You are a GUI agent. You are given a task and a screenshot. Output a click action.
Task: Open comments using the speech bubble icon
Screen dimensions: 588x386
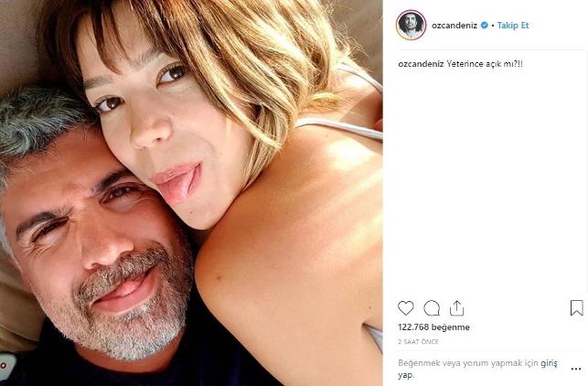(x=432, y=308)
